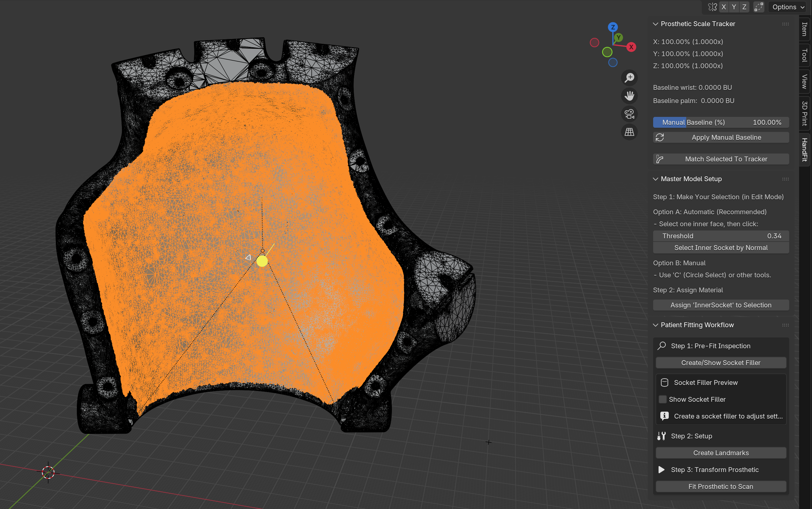Collapse the Master Model Setup section
The height and width of the screenshot is (509, 812).
point(656,179)
